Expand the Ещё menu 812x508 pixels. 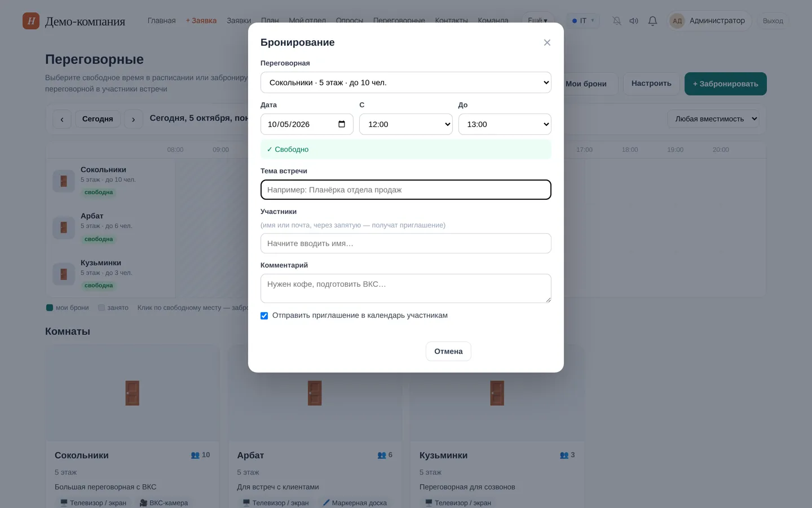[537, 21]
